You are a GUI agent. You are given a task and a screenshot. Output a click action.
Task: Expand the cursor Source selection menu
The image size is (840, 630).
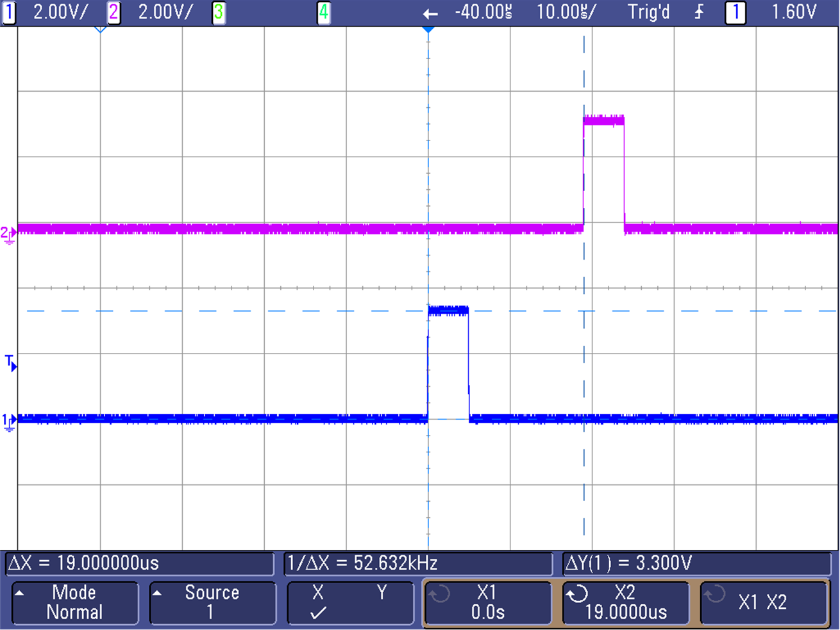212,602
